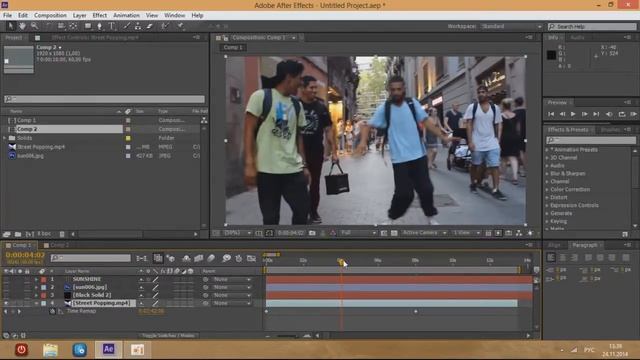640x360 pixels.
Task: Expand the Solids folder in Project panel
Action: pos(4,138)
